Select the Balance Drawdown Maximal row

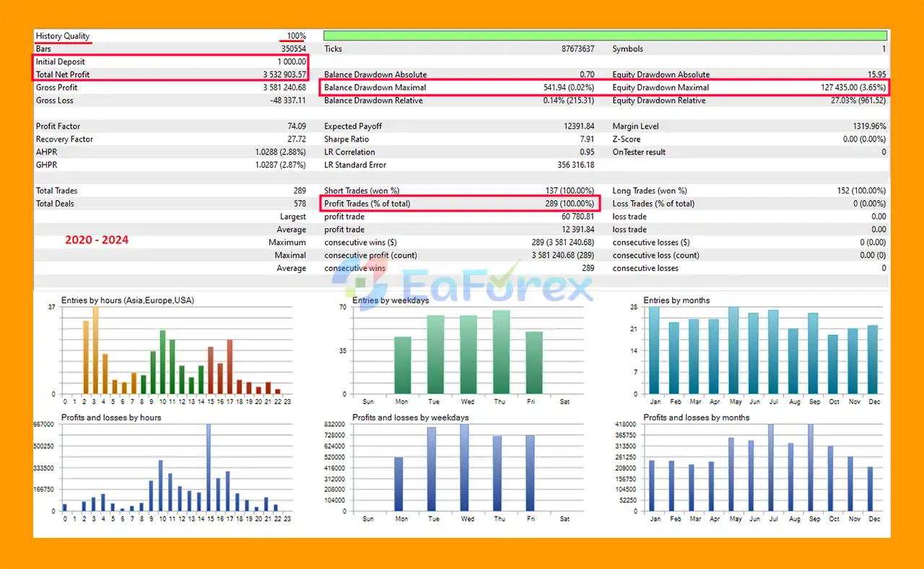(460, 88)
